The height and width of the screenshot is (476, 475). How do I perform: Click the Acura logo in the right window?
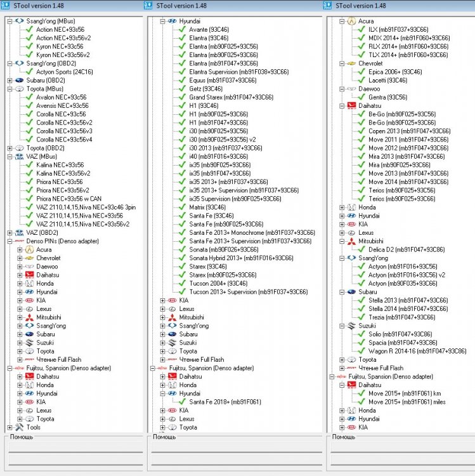click(351, 21)
